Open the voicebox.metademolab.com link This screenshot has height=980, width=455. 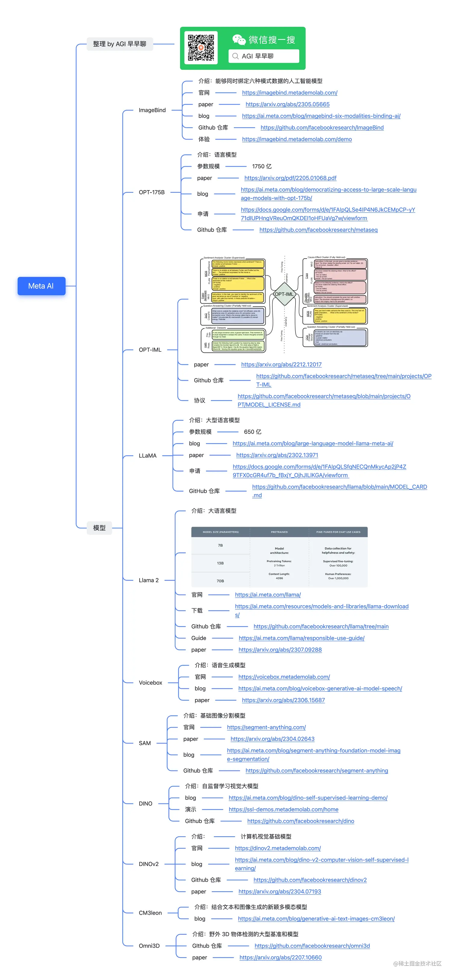pos(284,677)
